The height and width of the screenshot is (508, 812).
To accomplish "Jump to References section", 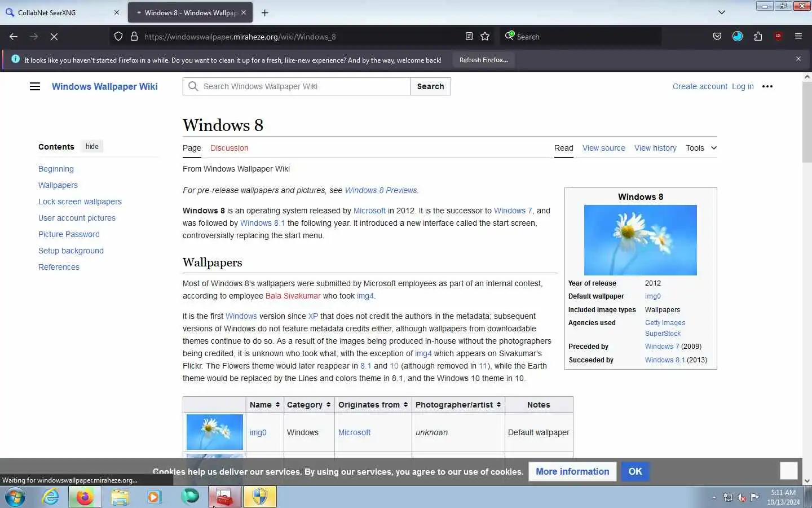I will tap(59, 267).
